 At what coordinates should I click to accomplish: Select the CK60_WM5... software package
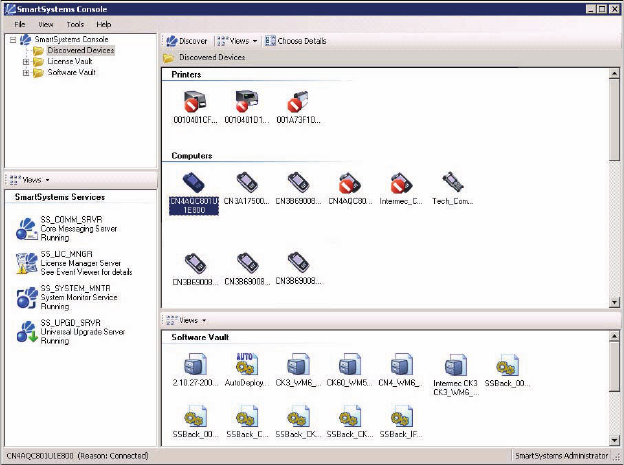point(350,364)
